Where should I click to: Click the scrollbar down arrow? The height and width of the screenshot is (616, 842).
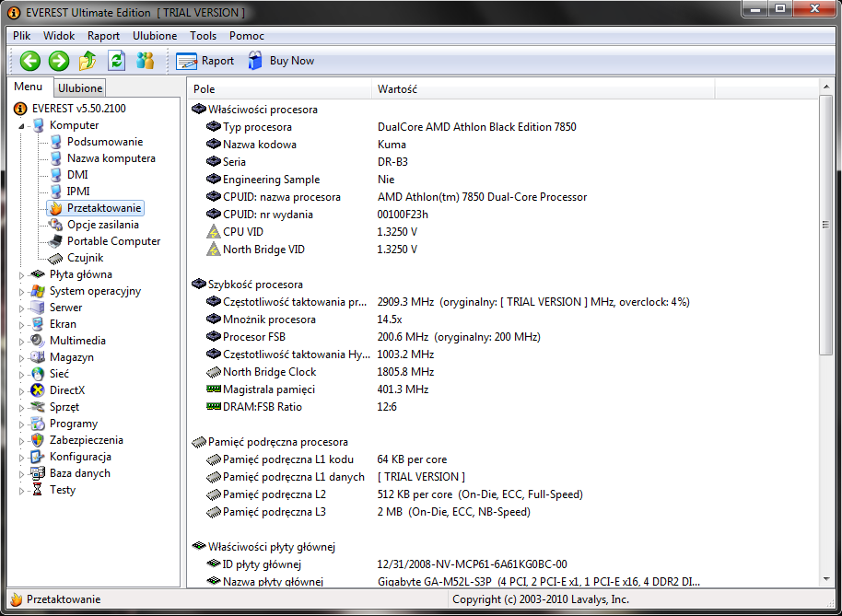click(x=826, y=579)
